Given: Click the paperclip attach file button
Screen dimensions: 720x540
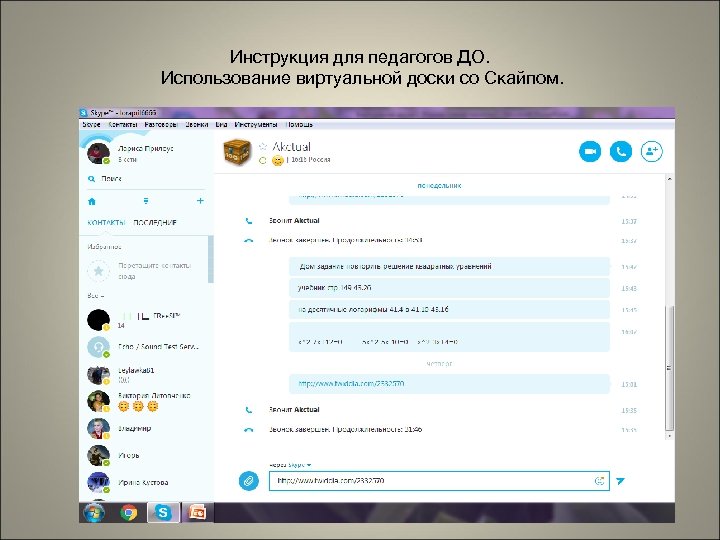Looking at the screenshot, I should click(248, 481).
